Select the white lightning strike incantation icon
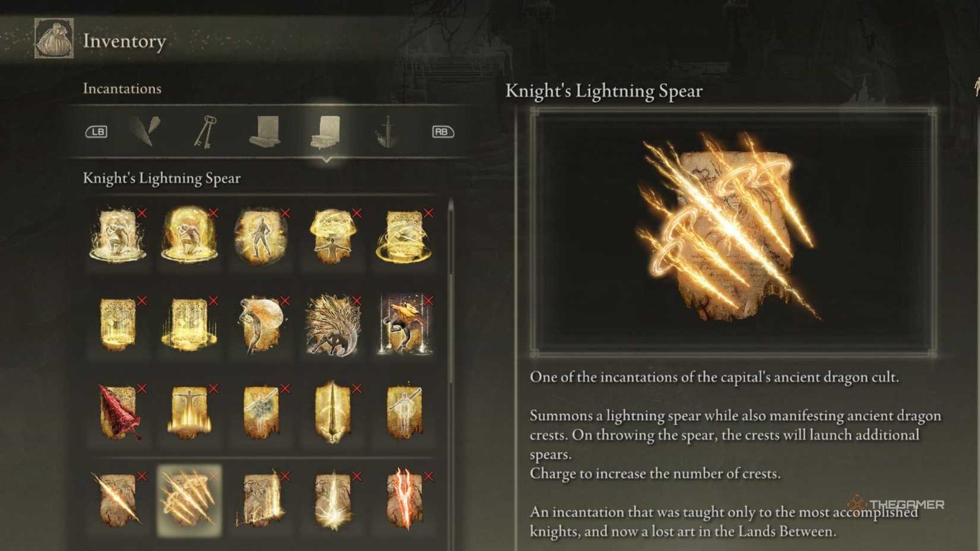The height and width of the screenshot is (551, 980). pyautogui.click(x=333, y=499)
